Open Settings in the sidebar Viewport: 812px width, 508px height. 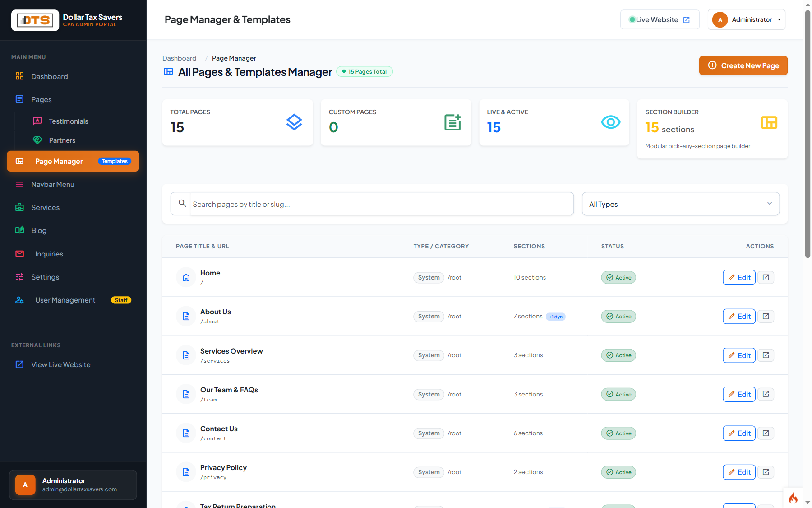click(73, 277)
